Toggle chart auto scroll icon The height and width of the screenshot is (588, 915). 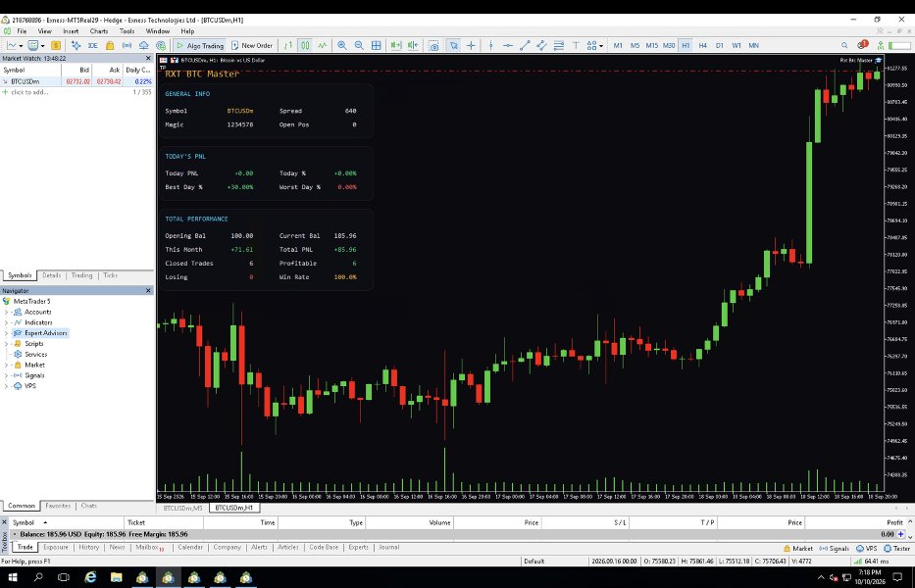(396, 45)
